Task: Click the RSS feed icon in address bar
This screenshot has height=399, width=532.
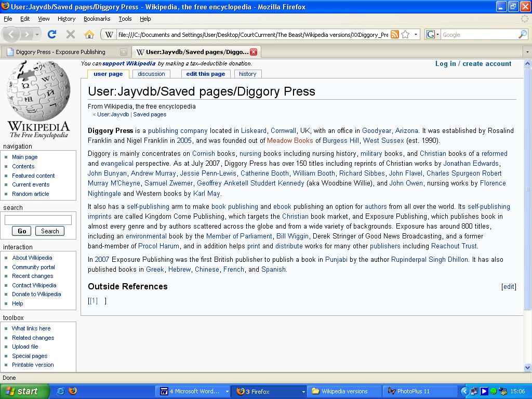Action: tap(395, 34)
